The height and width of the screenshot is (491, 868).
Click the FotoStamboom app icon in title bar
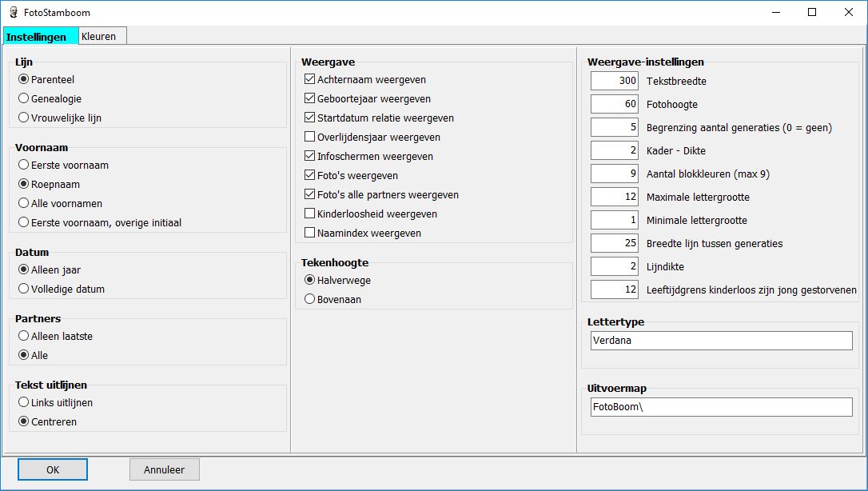(x=13, y=13)
